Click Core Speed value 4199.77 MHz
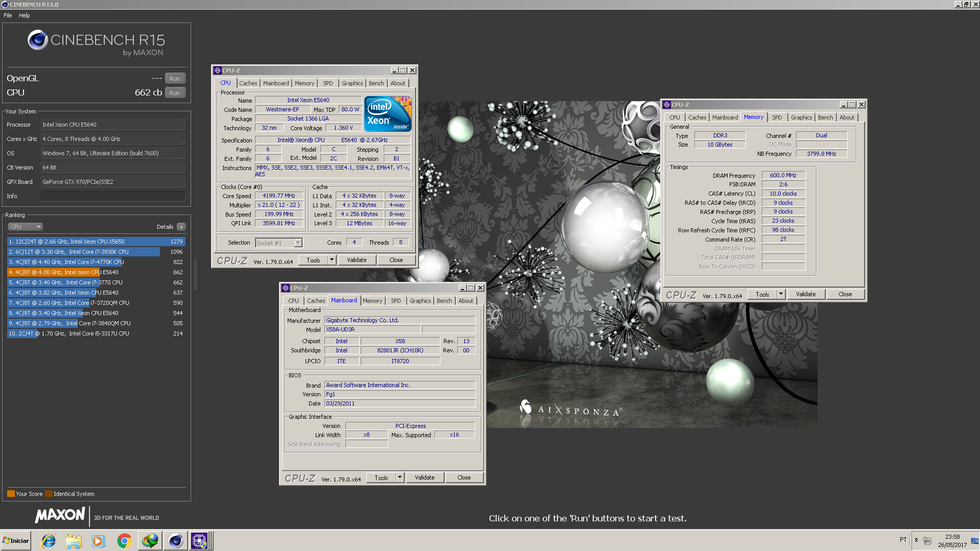 pyautogui.click(x=279, y=196)
